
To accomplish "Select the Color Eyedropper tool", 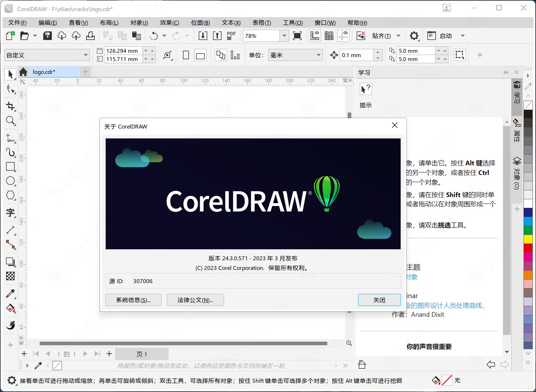I will click(x=10, y=293).
